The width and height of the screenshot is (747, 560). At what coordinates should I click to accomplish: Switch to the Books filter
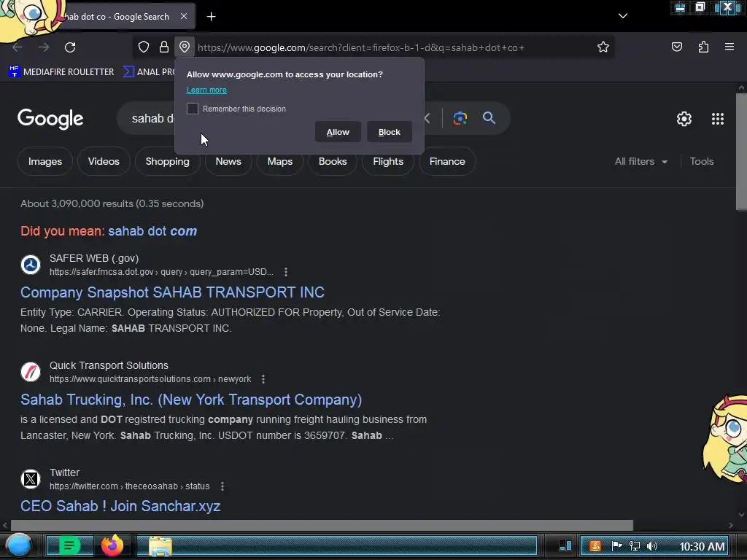333,161
